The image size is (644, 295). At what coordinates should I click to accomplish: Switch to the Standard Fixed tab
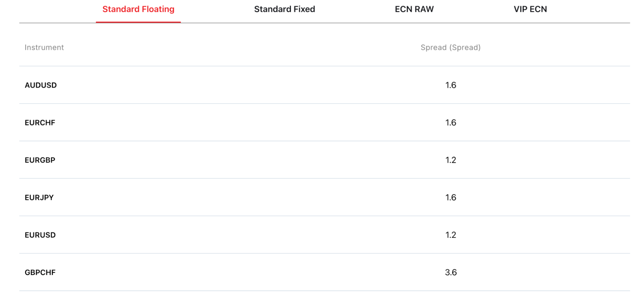(x=284, y=9)
